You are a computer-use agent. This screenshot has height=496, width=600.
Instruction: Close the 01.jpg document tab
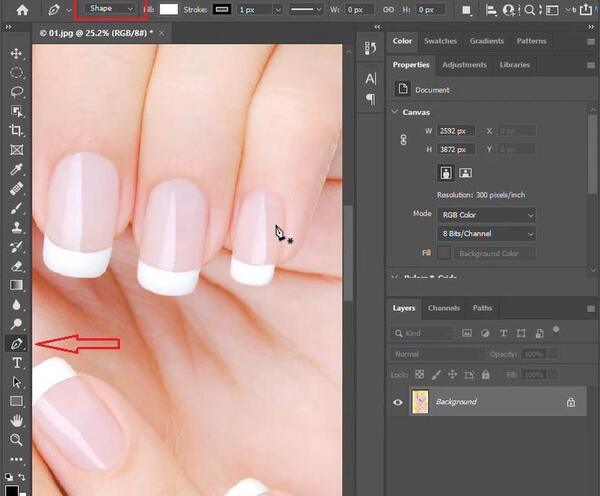161,33
